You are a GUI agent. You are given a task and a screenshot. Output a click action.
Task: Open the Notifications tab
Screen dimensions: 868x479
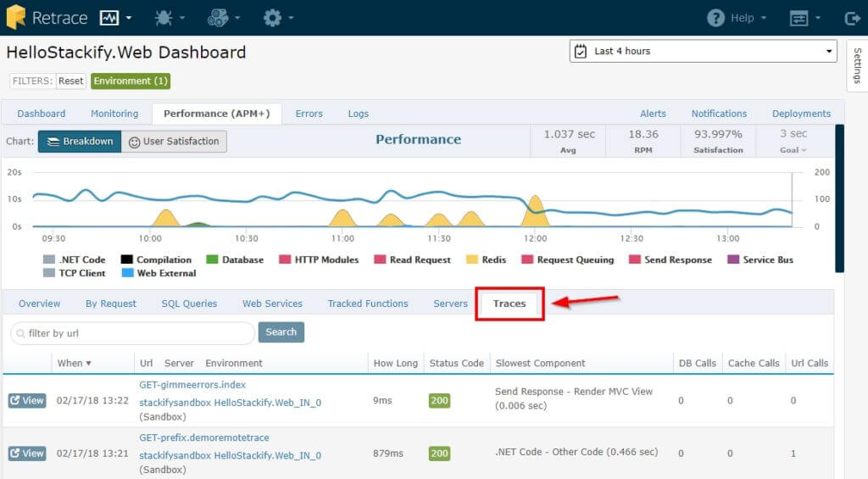(719, 114)
